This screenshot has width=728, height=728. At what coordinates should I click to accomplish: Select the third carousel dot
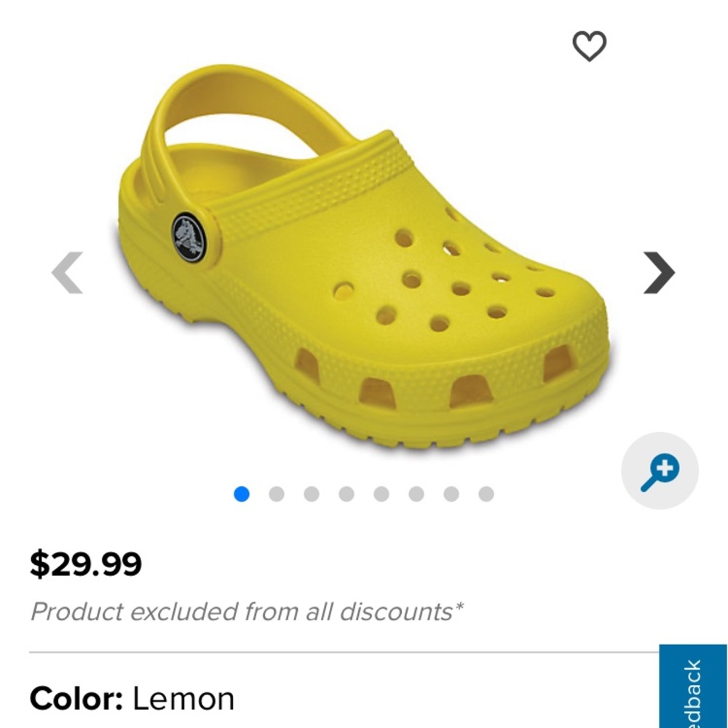pyautogui.click(x=312, y=494)
